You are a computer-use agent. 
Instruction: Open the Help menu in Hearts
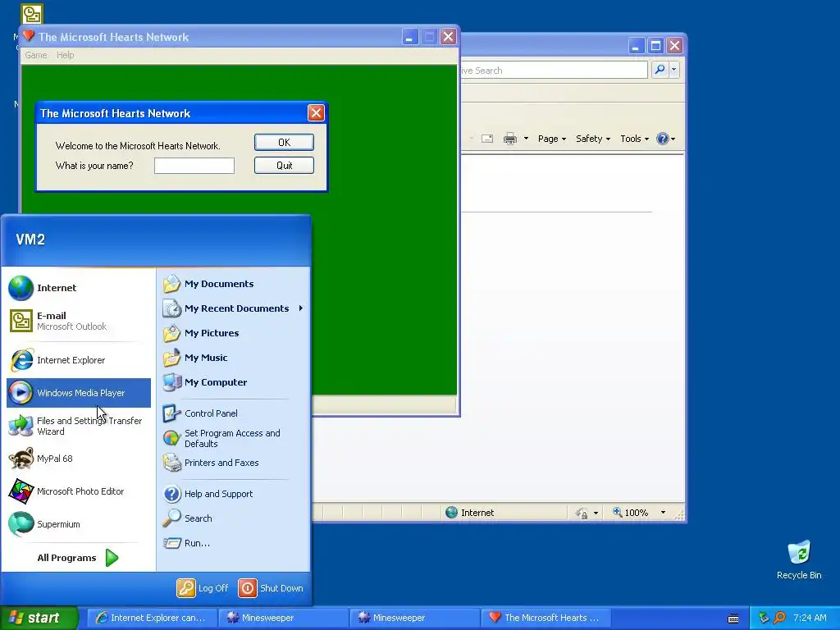pos(66,55)
